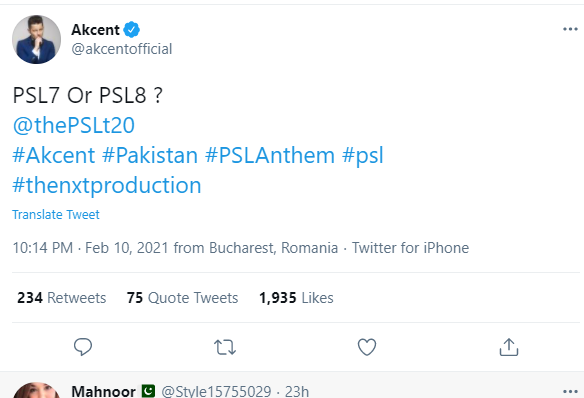Open Mahnoor's profile avatar
584x398 pixels.
36,390
